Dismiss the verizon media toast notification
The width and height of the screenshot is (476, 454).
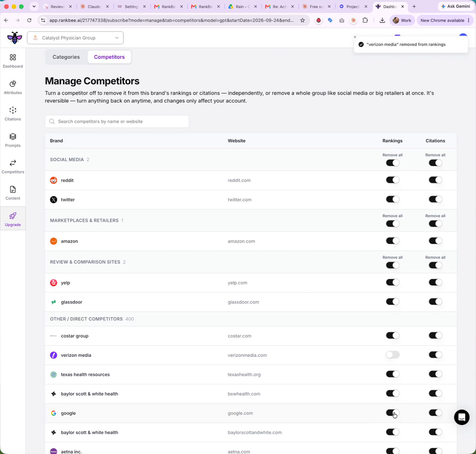[355, 37]
